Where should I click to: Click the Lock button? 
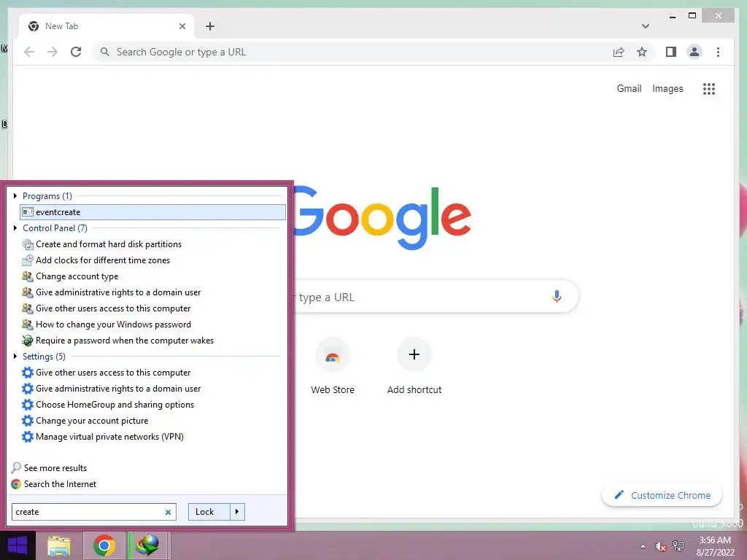[209, 512]
